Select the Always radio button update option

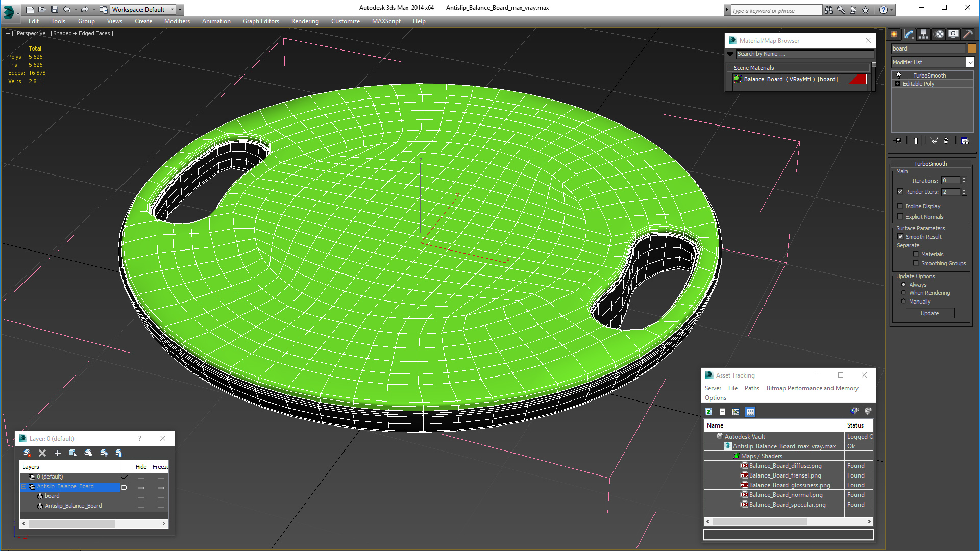903,285
